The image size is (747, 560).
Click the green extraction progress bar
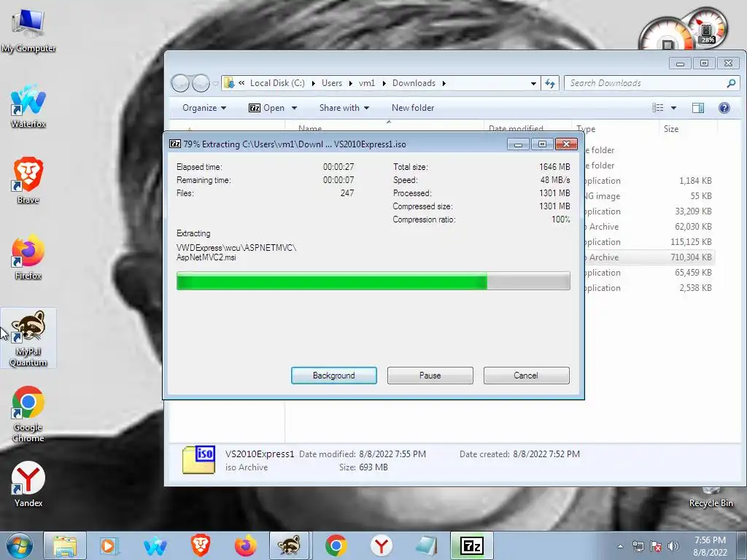(373, 281)
